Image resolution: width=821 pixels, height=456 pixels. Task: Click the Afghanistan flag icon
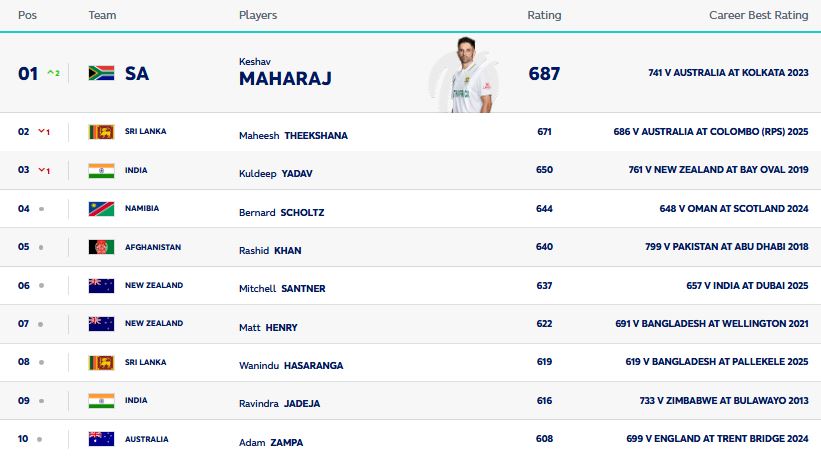coord(101,247)
